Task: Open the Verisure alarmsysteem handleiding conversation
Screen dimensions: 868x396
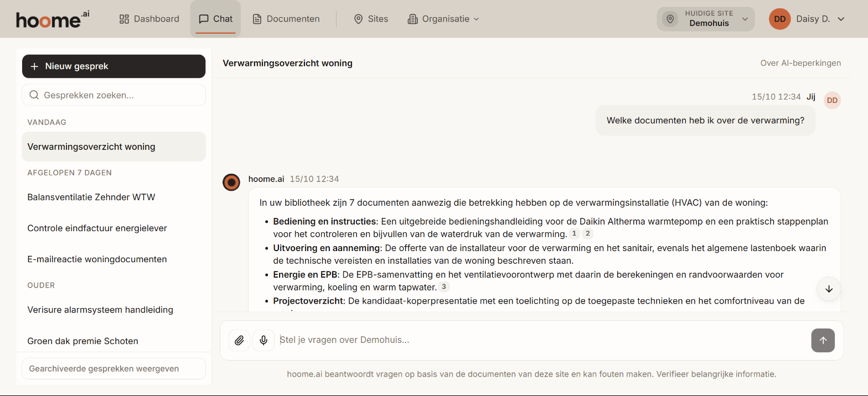Action: [113, 310]
